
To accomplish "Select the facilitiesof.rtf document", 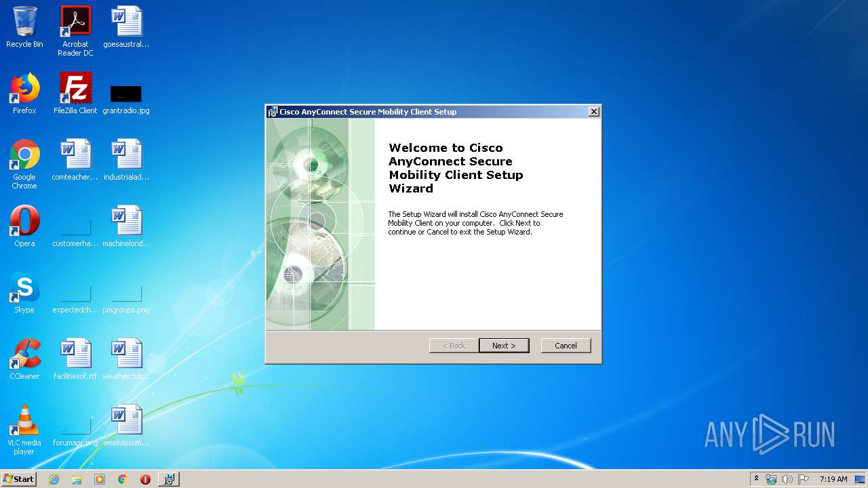I will [x=75, y=359].
